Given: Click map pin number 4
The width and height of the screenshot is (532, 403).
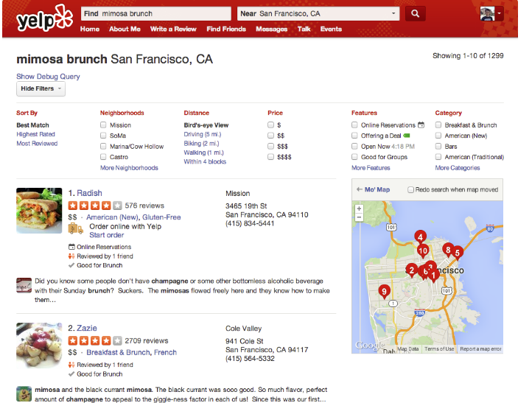Looking at the screenshot, I should point(421,237).
